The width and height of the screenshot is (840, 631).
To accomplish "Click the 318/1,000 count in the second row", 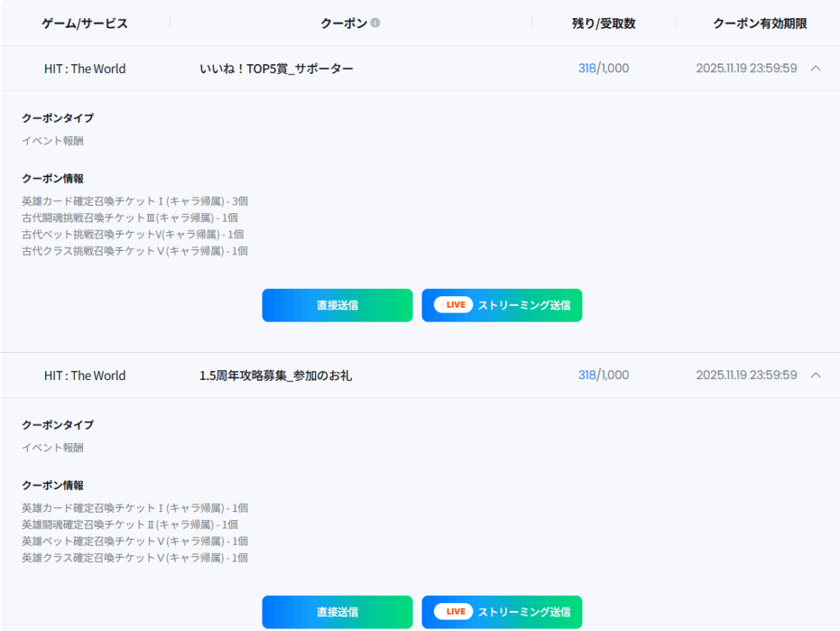I will [x=604, y=376].
